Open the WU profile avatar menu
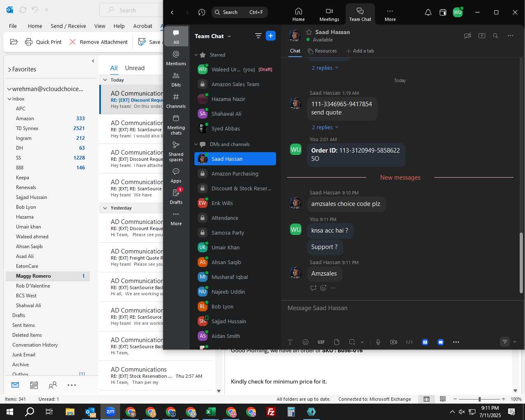This screenshot has width=525, height=420. point(457,12)
